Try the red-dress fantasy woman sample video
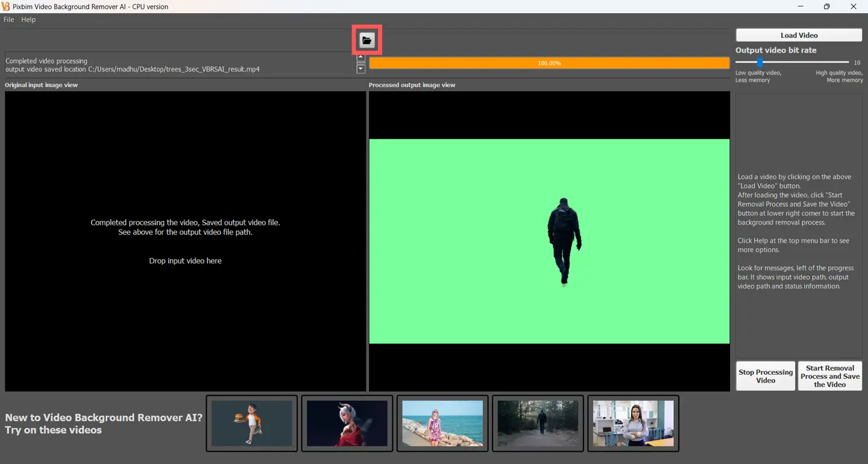 point(347,423)
